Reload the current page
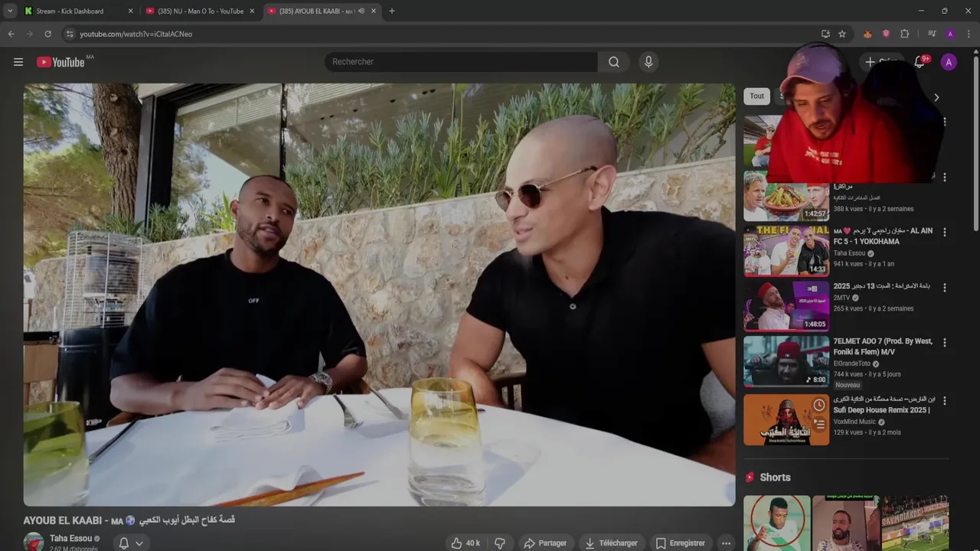 [x=47, y=34]
